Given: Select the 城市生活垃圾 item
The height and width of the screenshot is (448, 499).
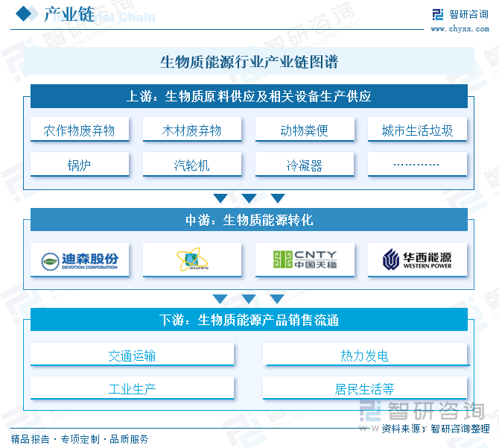Looking at the screenshot, I should 417,130.
